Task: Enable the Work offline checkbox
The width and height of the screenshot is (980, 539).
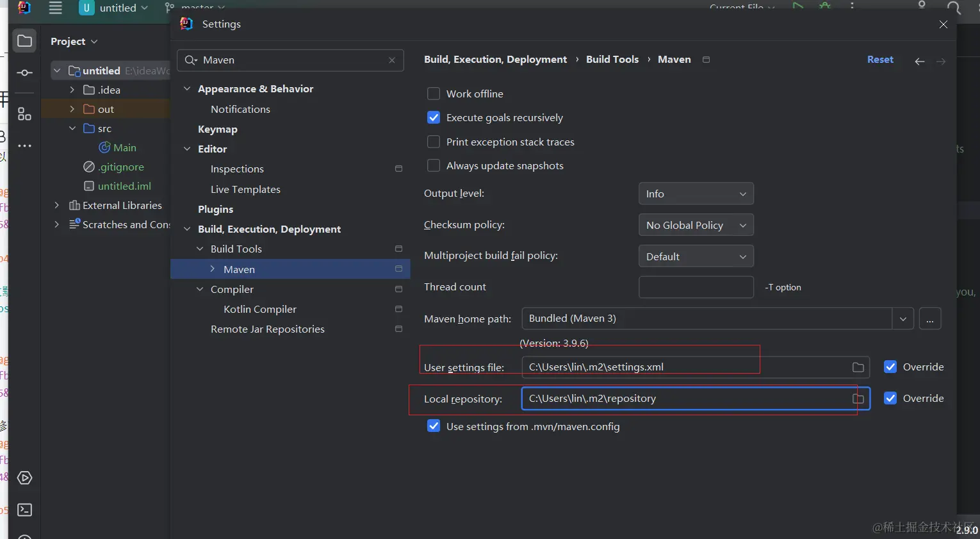Action: pos(434,94)
